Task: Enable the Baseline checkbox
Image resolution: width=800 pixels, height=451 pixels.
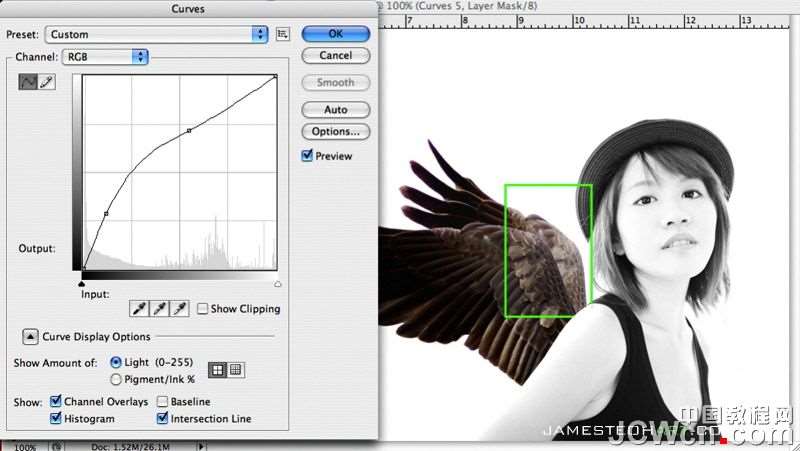Action: 162,402
